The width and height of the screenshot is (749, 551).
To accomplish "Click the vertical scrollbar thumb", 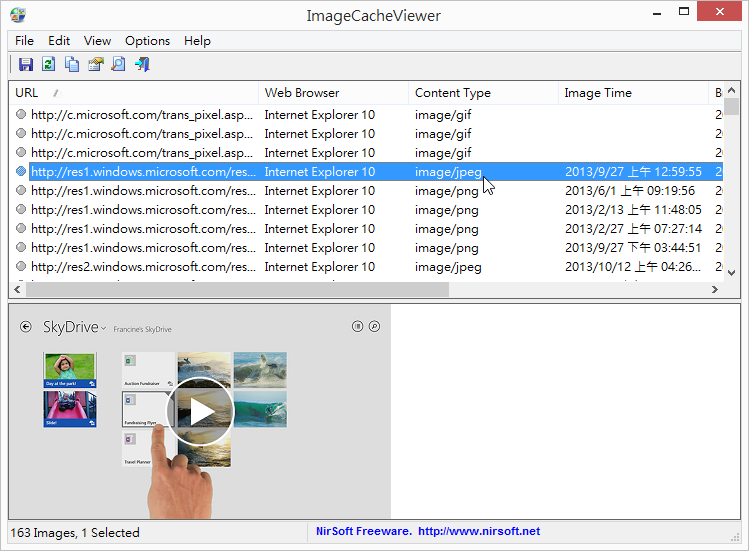I will click(731, 107).
